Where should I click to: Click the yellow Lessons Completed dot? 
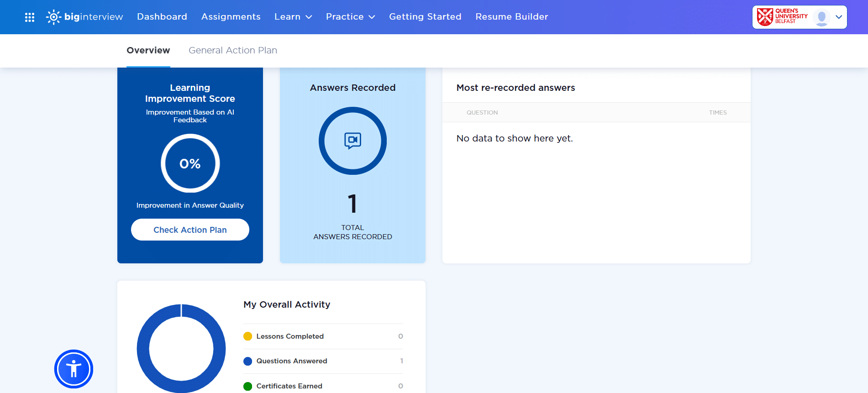pos(248,336)
